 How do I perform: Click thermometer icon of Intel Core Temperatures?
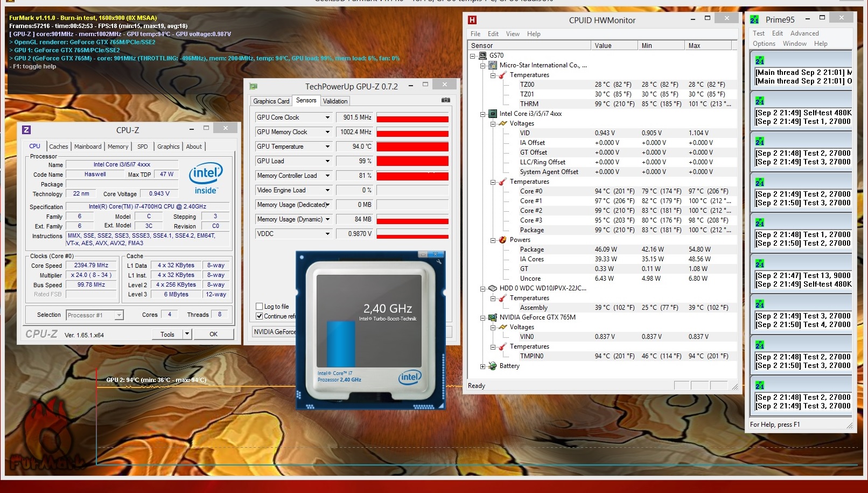[x=502, y=182]
